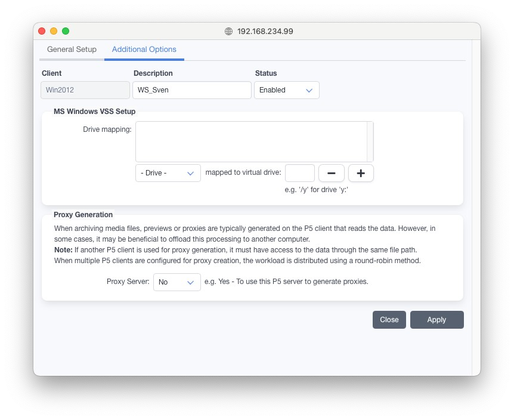The width and height of the screenshot is (514, 420).
Task: Click the virtual drive letter input box
Action: tap(299, 173)
